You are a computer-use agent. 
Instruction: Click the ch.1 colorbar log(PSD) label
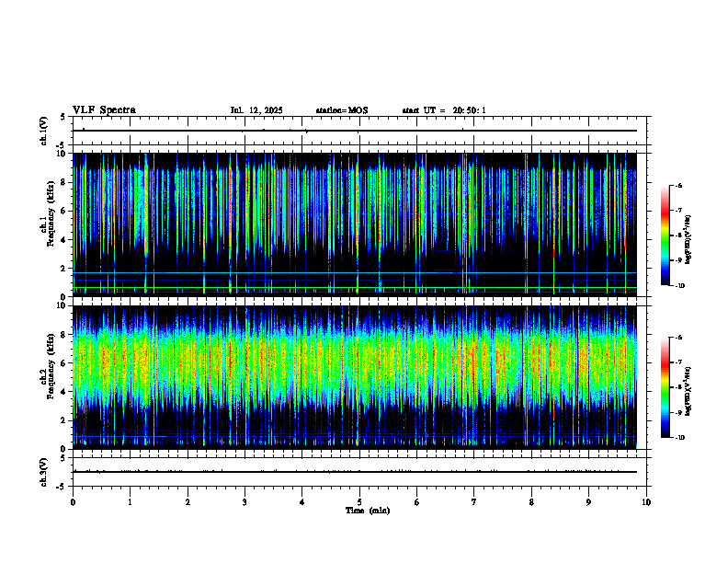coord(688,239)
